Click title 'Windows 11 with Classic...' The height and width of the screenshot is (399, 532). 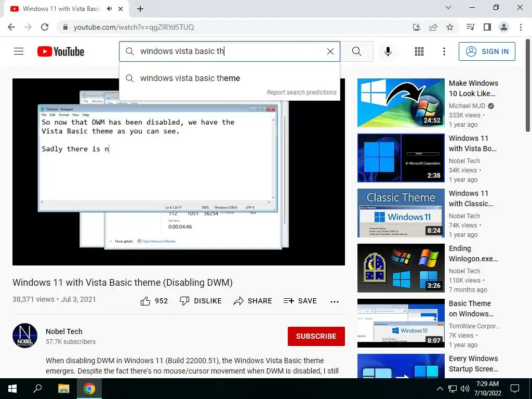pos(471,198)
